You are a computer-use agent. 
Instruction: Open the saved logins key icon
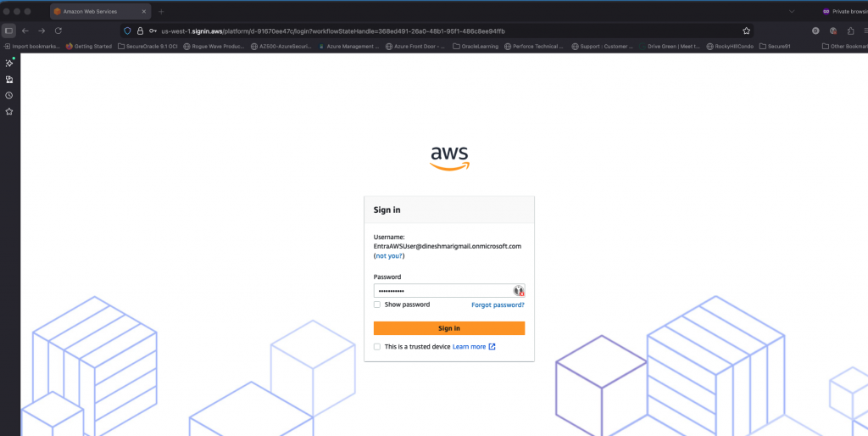pos(153,31)
